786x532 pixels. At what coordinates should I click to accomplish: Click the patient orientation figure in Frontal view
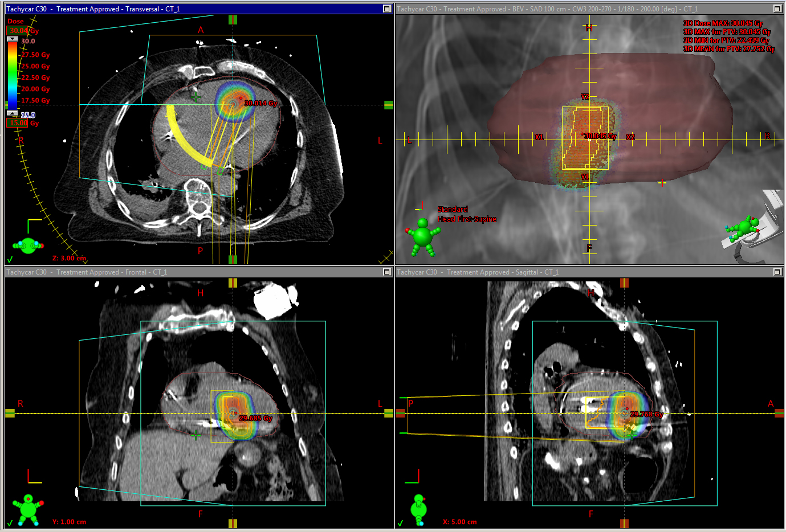tap(28, 510)
